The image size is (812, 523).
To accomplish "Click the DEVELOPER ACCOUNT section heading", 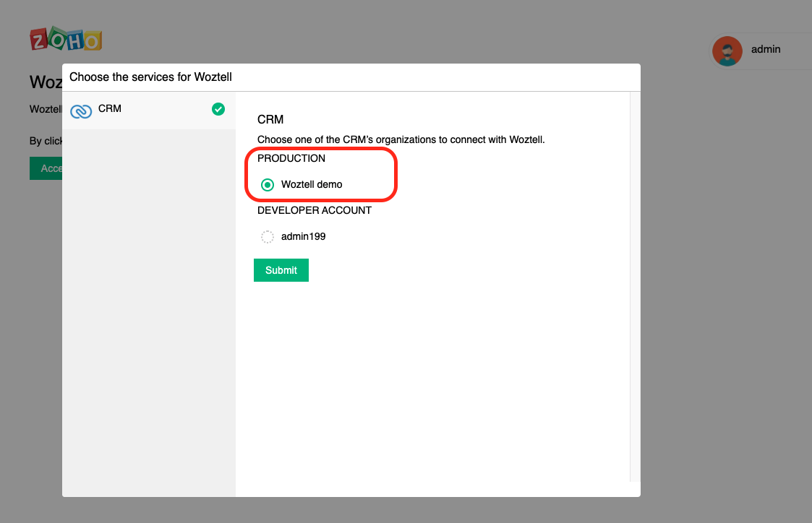I will [x=315, y=210].
